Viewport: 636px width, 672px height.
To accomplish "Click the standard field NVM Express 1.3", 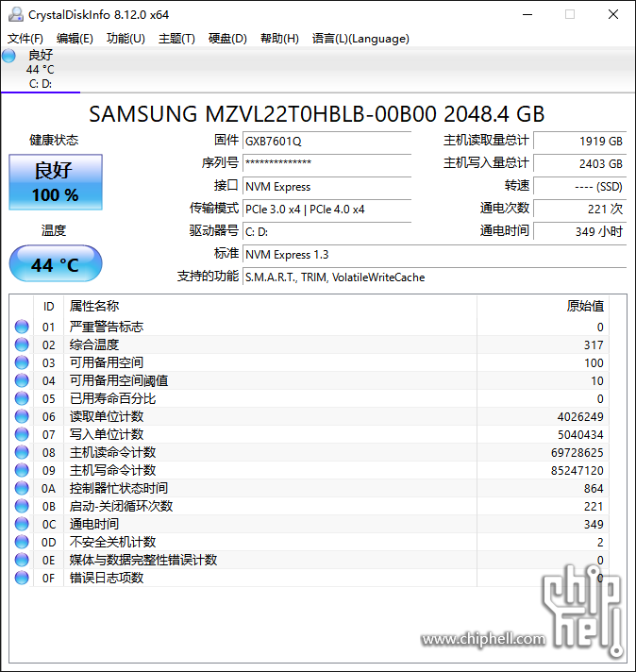I will coord(435,255).
